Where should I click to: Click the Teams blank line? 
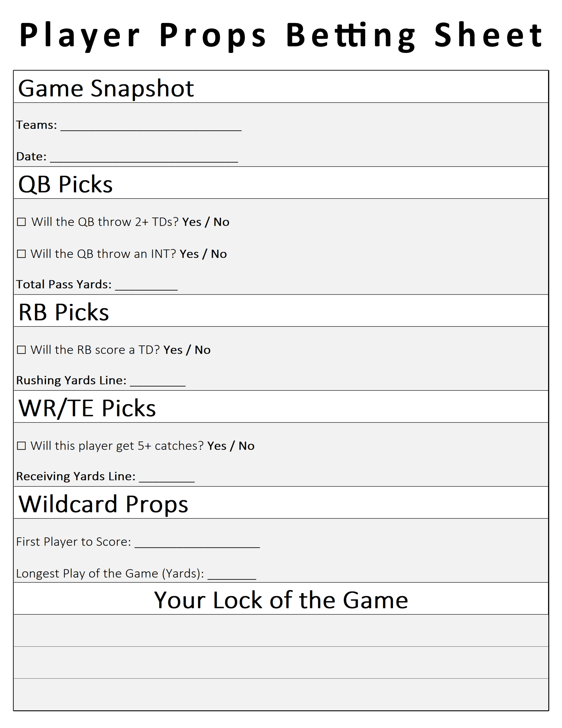coord(151,127)
